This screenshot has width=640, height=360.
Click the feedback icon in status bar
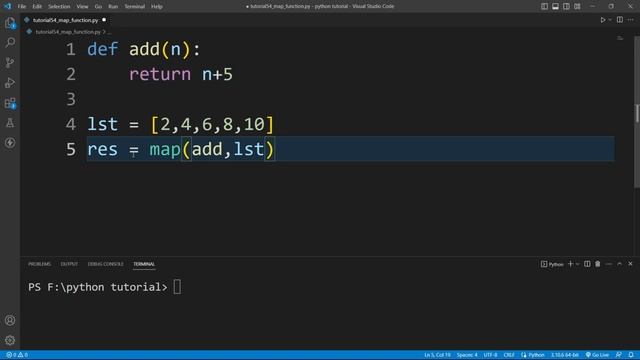point(619,355)
